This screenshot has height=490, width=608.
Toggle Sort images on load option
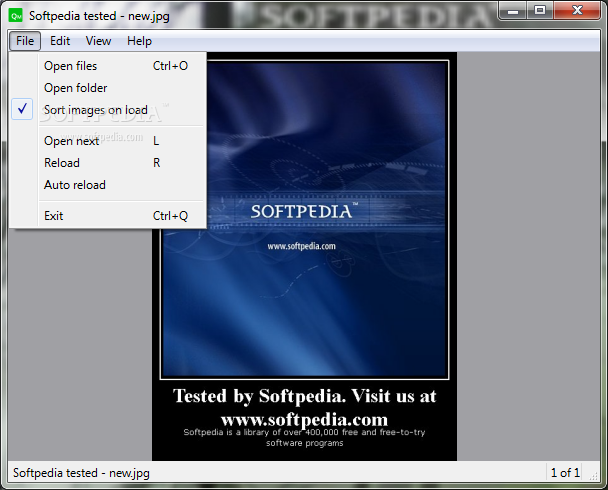pyautogui.click(x=108, y=110)
